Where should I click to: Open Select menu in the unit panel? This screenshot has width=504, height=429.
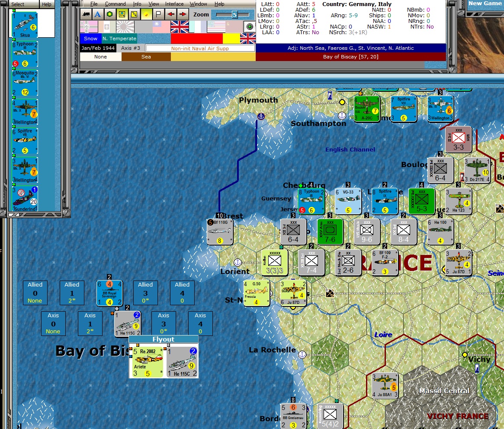coord(18,4)
